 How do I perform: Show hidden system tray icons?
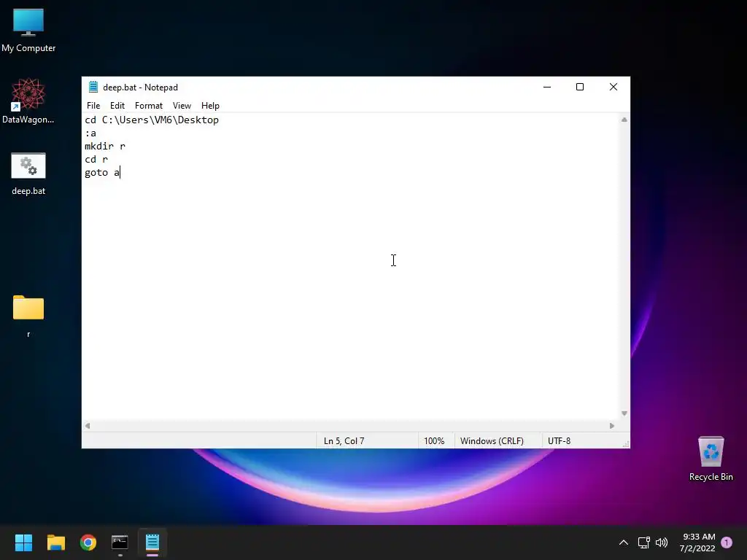(x=623, y=542)
